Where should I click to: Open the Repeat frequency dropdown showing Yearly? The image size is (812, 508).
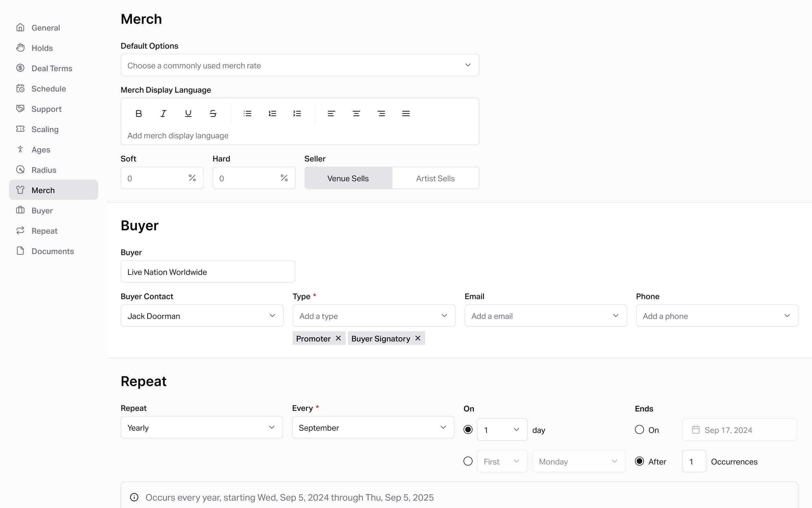pyautogui.click(x=201, y=427)
